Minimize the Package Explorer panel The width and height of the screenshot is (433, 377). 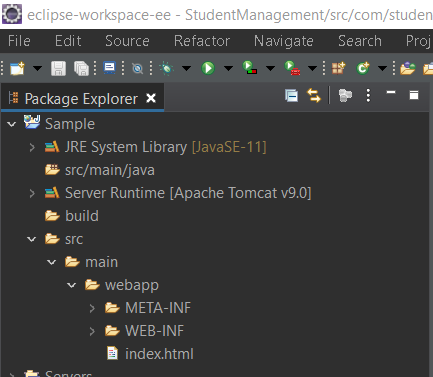391,92
